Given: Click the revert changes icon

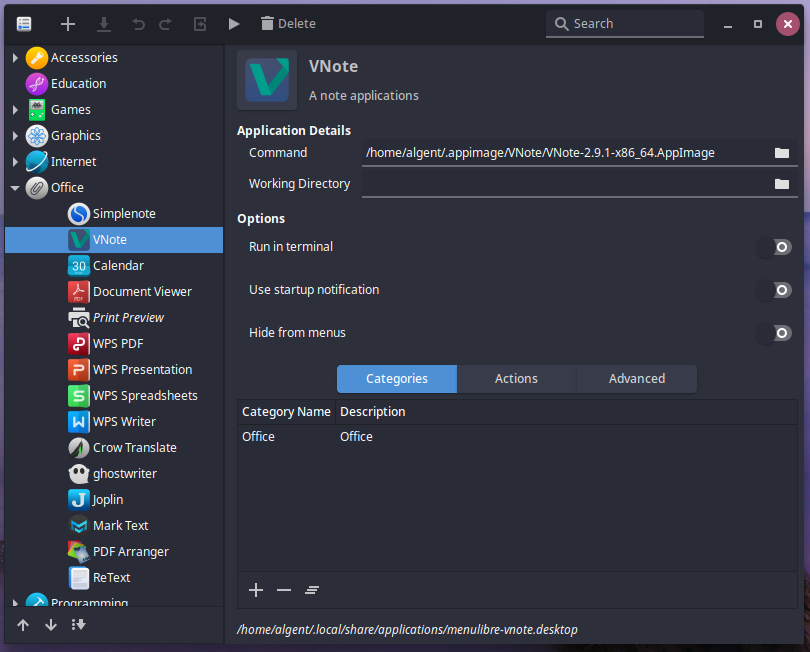Looking at the screenshot, I should pos(200,23).
